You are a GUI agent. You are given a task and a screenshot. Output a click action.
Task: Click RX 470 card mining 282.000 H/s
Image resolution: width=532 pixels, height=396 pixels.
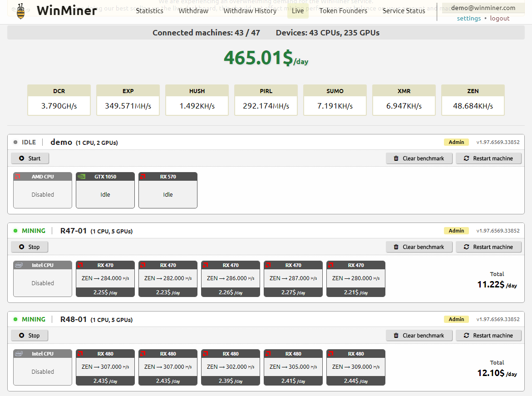[x=168, y=279]
